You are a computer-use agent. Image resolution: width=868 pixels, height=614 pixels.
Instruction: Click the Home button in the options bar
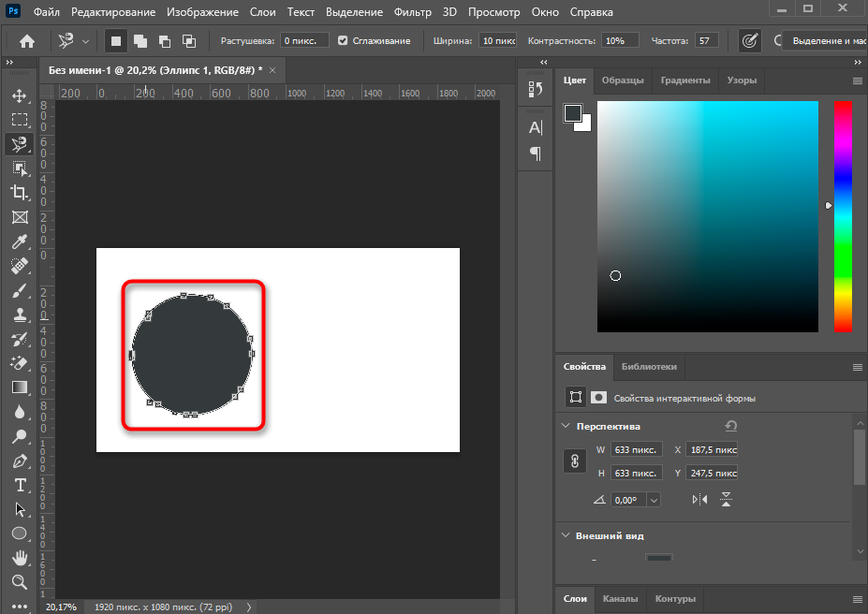coord(27,41)
